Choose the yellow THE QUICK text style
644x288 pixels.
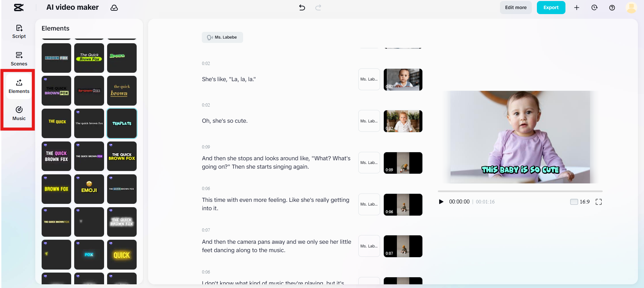pos(56,123)
